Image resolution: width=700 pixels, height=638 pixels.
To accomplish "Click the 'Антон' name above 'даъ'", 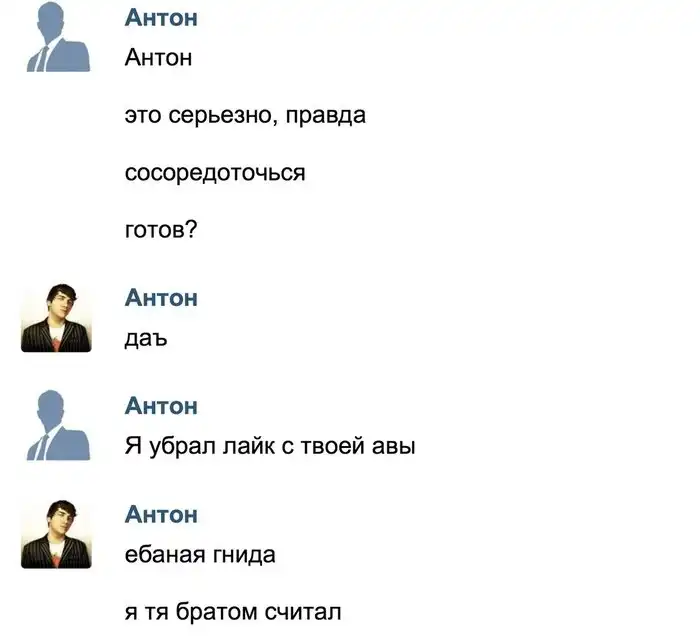I will [x=161, y=298].
